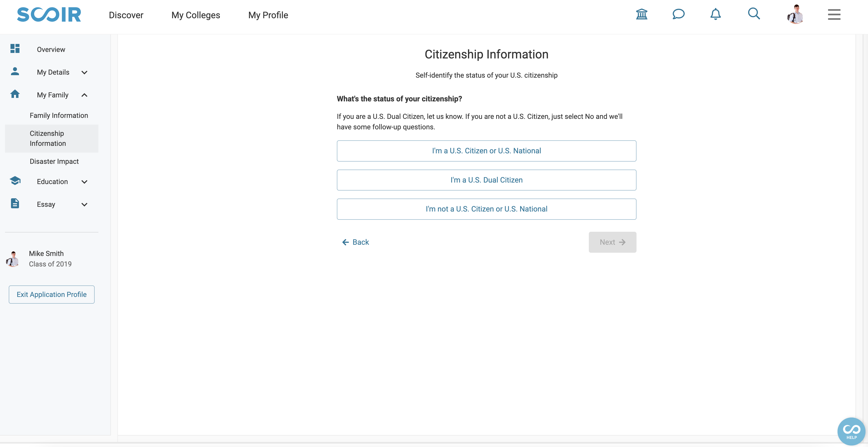Expand the Education chevron
The image size is (868, 447).
click(x=84, y=182)
